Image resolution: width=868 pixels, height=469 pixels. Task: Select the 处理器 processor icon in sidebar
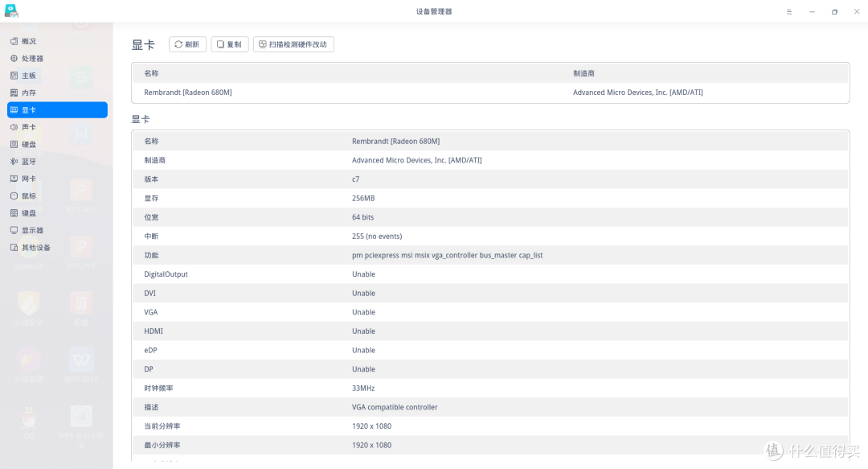pyautogui.click(x=14, y=58)
